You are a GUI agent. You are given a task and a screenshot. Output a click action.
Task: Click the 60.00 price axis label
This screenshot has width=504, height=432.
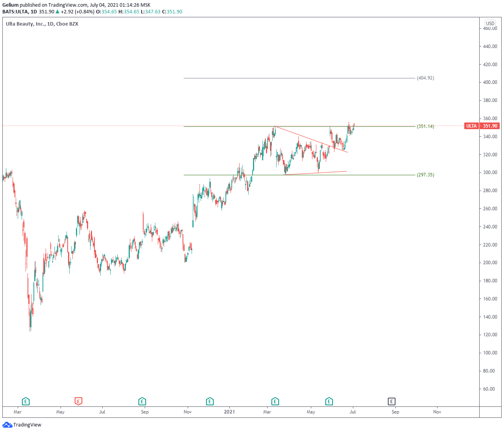pos(489,389)
